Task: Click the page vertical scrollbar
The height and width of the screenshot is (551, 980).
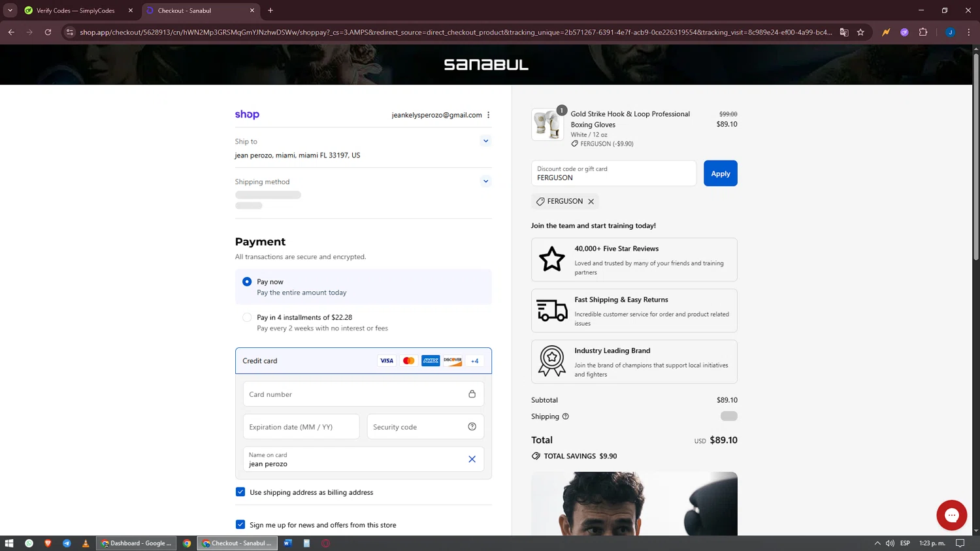Action: tap(976, 157)
